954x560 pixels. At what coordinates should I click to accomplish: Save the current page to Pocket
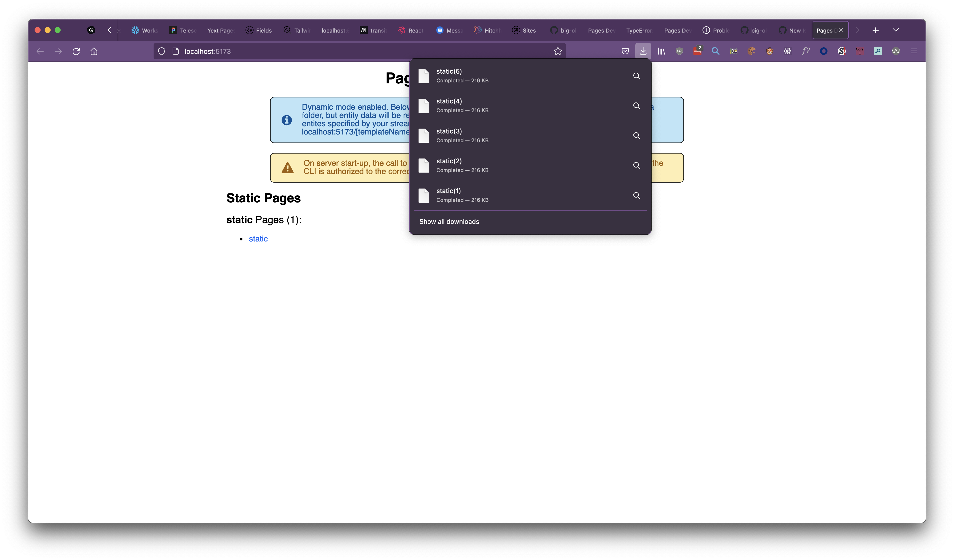click(625, 51)
